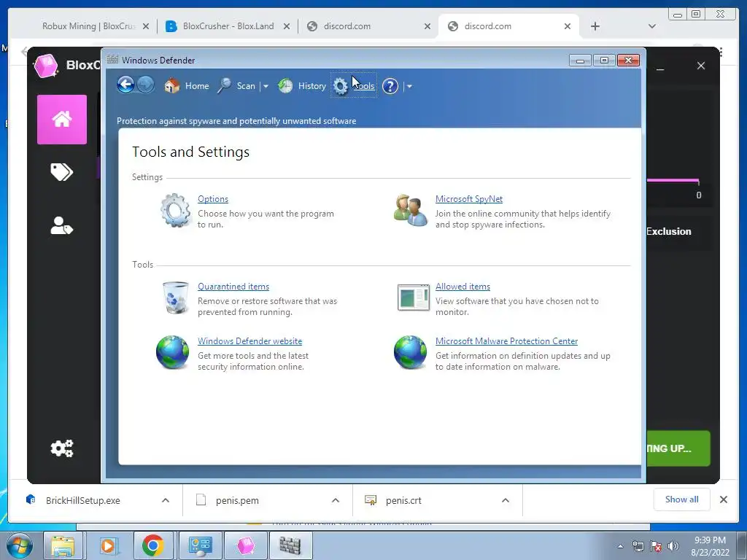This screenshot has height=560, width=747.
Task: Click the Tools gear icon in Defender
Action: (x=340, y=86)
